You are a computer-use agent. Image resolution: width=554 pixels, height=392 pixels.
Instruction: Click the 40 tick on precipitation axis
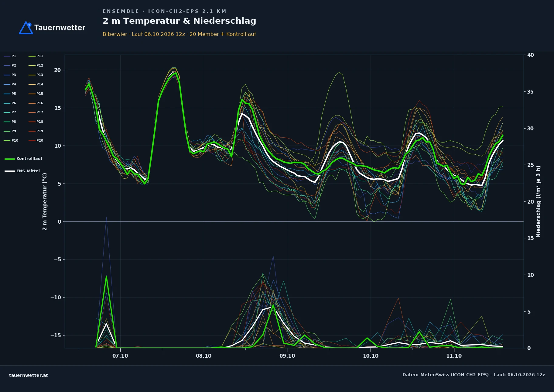coord(531,55)
